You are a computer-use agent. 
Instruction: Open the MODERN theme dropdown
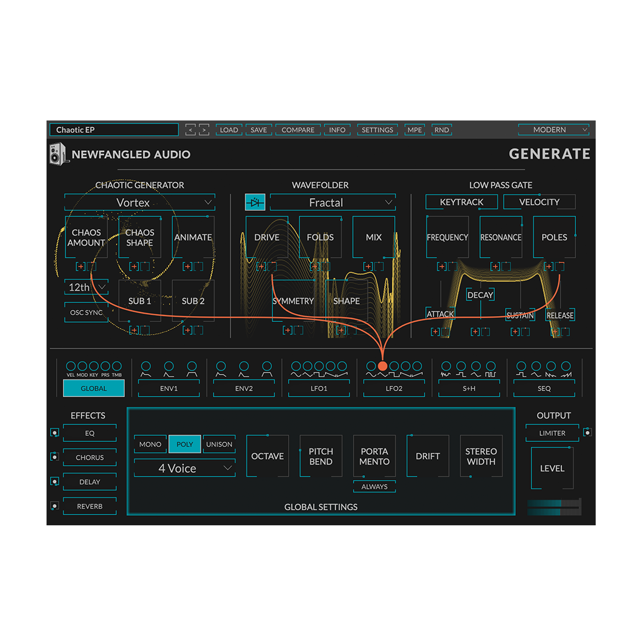click(x=553, y=130)
